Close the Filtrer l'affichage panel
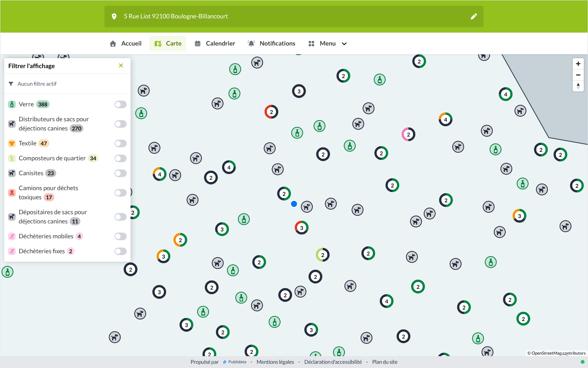Screen dimensions: 588x368 click(x=121, y=65)
